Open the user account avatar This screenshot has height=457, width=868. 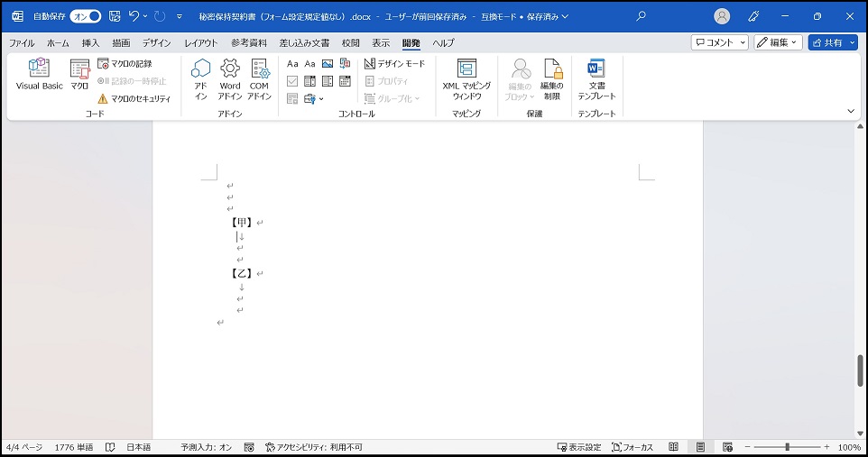point(722,16)
